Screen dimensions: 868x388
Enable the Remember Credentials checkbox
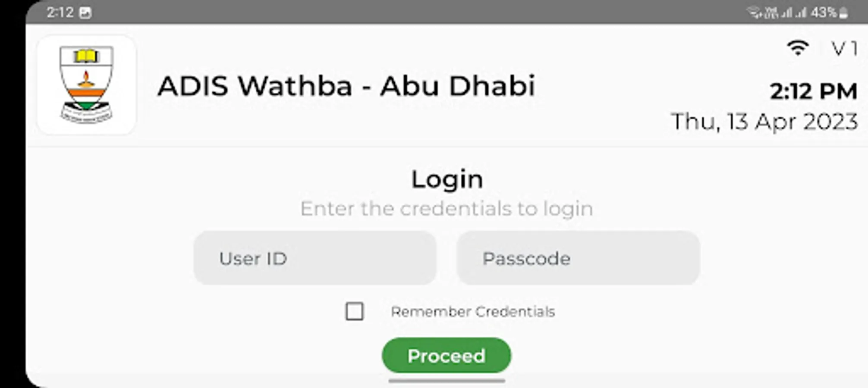coord(354,311)
